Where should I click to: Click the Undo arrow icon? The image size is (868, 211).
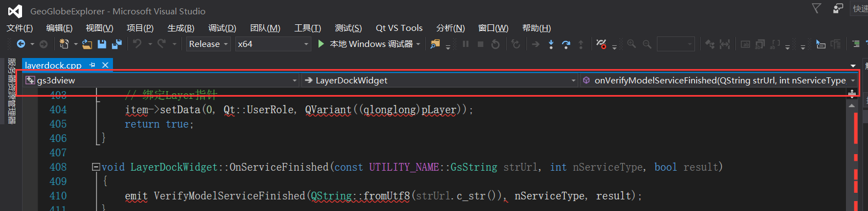(x=137, y=44)
